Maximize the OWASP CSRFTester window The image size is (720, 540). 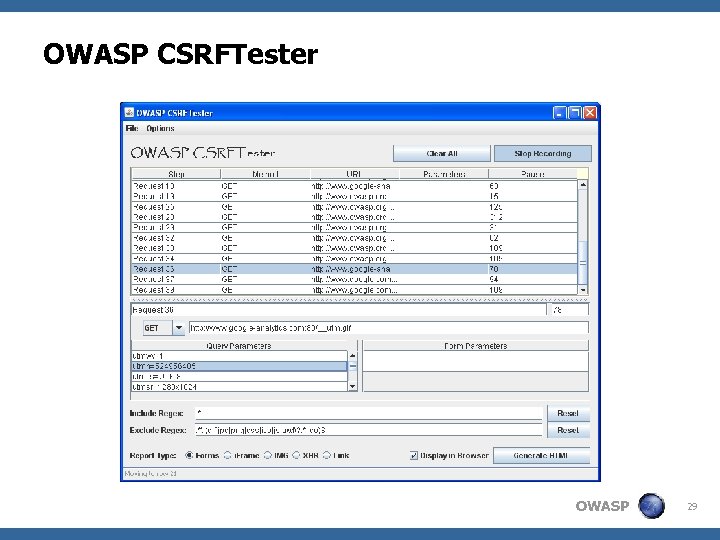click(574, 113)
